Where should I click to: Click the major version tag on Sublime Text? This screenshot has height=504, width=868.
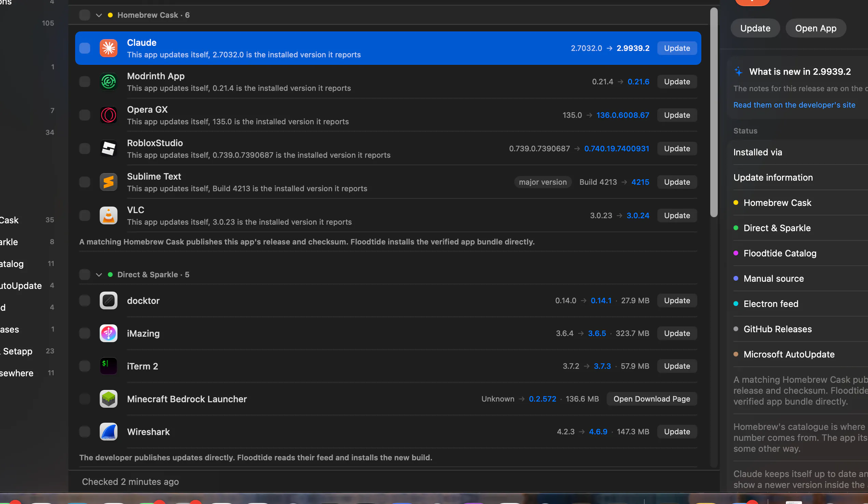click(543, 182)
